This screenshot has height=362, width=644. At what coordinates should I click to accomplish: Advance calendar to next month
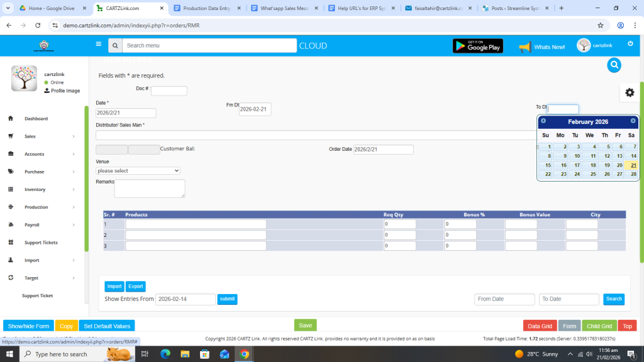(x=633, y=121)
